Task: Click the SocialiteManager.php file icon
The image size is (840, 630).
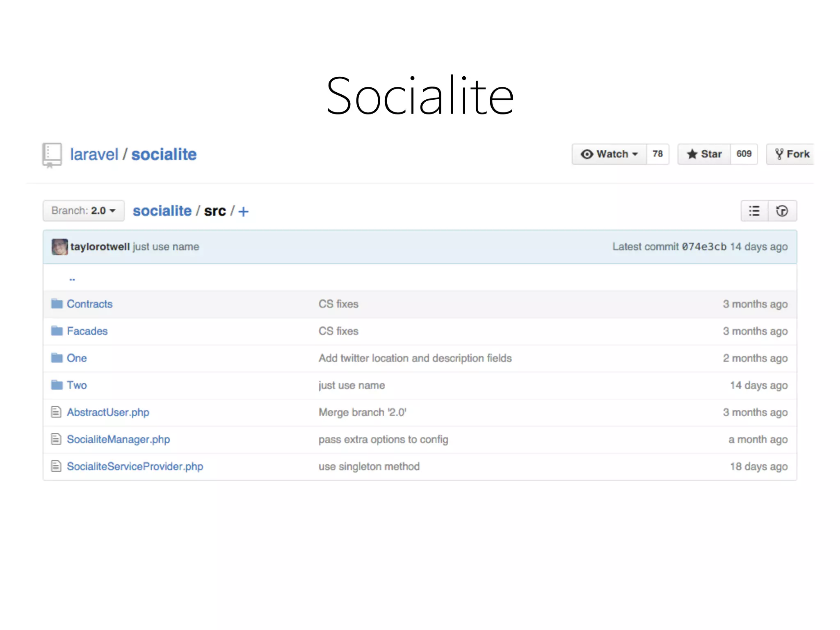Action: 56,439
